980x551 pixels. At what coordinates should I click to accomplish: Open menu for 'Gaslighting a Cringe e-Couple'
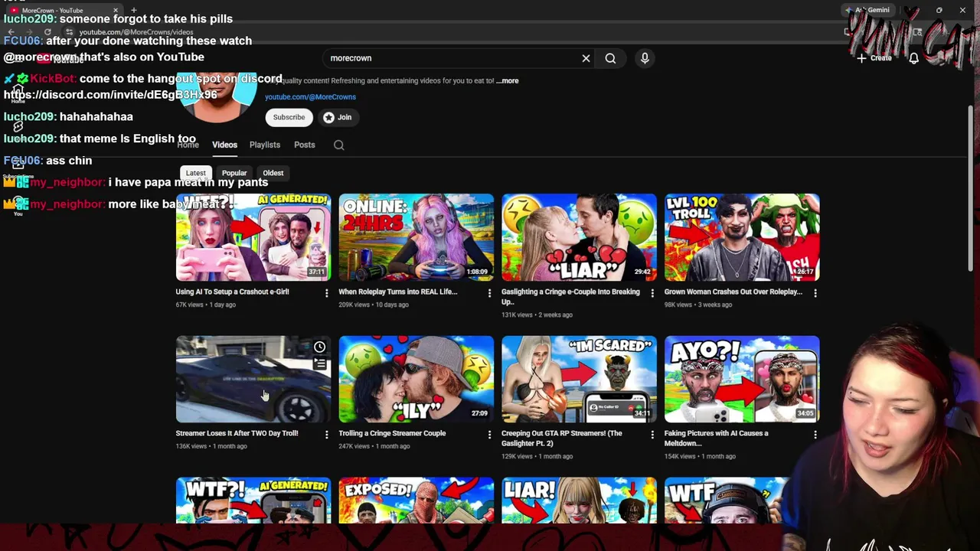pos(652,293)
